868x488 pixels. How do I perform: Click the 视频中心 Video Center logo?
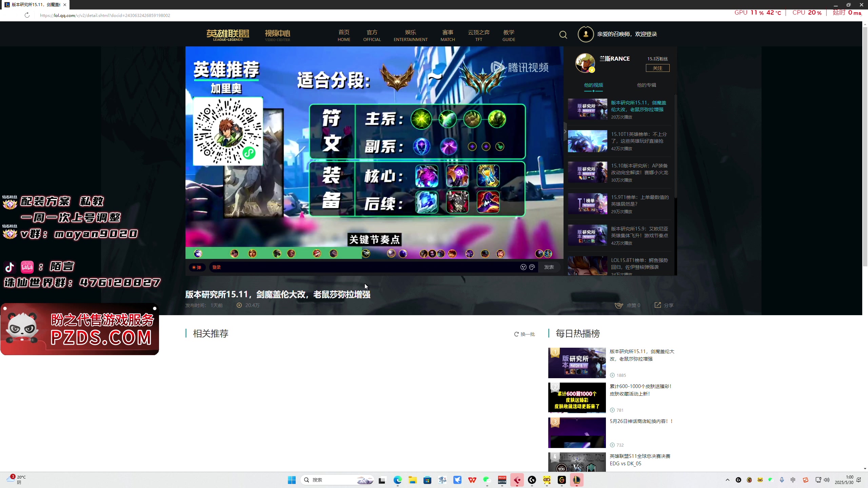pyautogui.click(x=277, y=35)
